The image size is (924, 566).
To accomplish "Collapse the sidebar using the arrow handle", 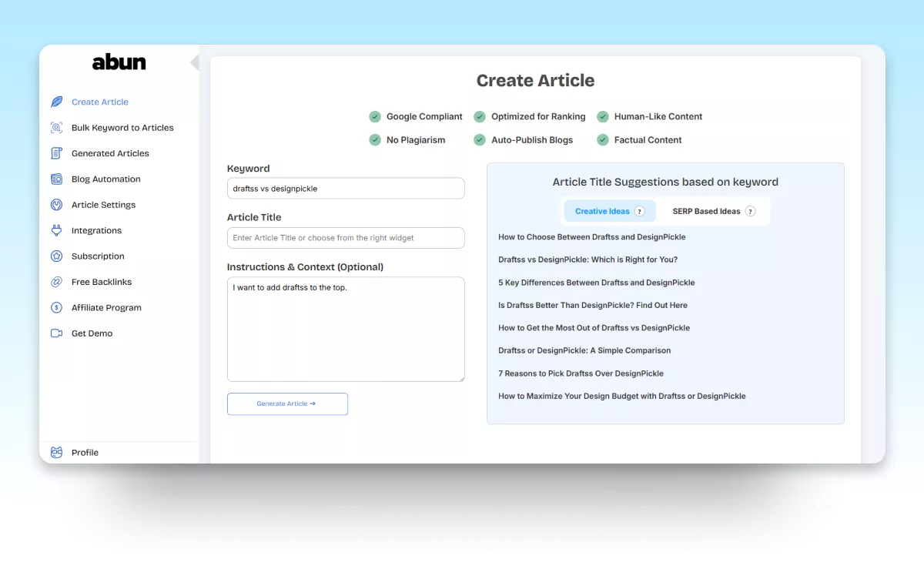I will point(195,62).
